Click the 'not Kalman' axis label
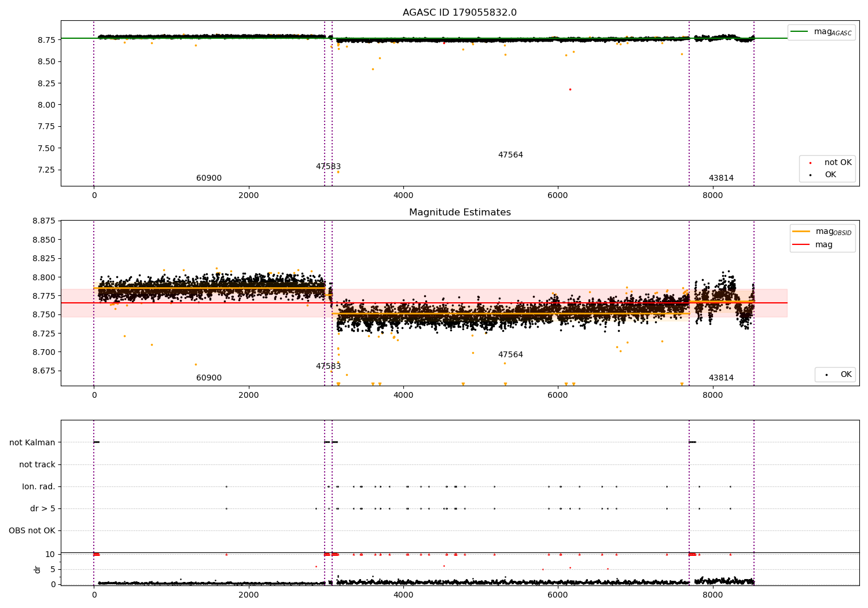Screen dimensions: 868x608 (x=32, y=442)
